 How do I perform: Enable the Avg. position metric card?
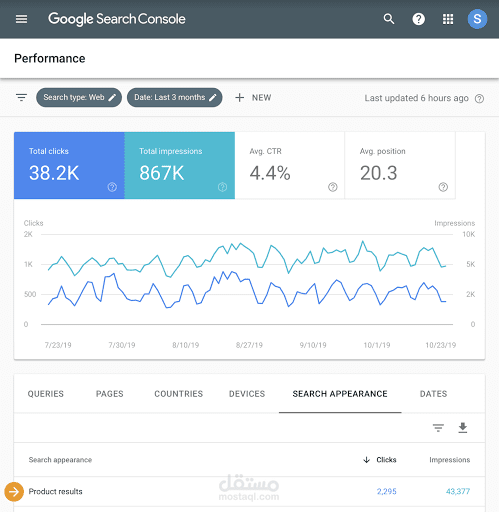pyautogui.click(x=400, y=166)
